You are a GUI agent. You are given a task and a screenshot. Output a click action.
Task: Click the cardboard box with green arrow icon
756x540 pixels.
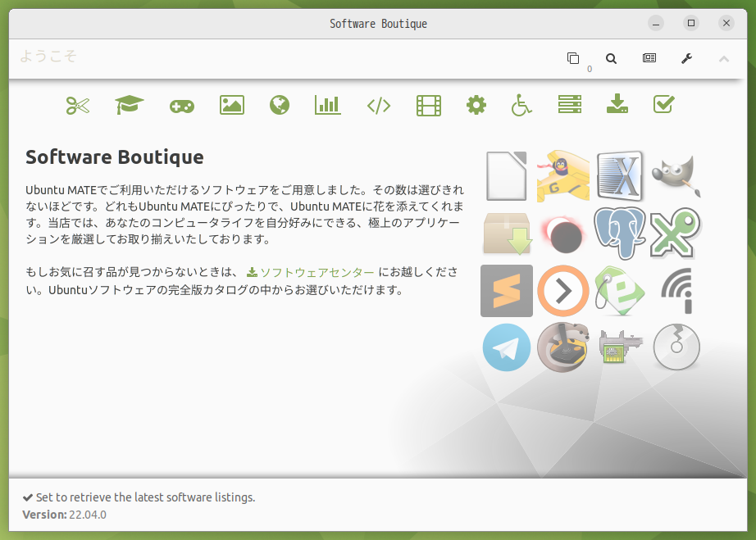point(507,234)
